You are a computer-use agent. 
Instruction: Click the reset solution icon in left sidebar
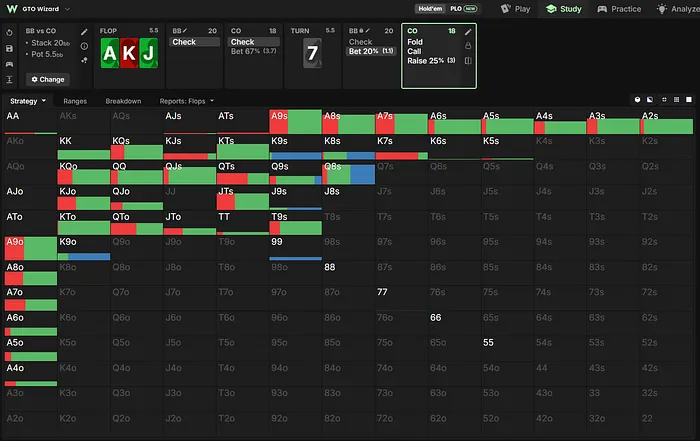point(9,33)
